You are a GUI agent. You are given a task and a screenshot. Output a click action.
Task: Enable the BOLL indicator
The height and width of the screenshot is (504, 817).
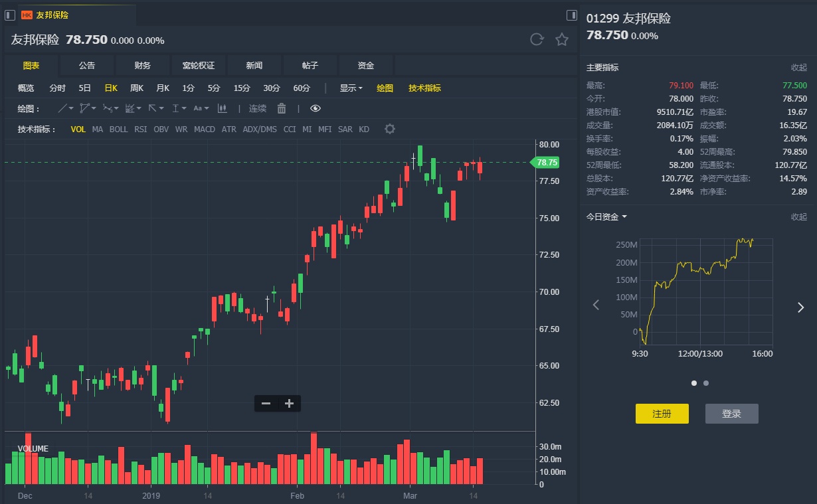[118, 129]
